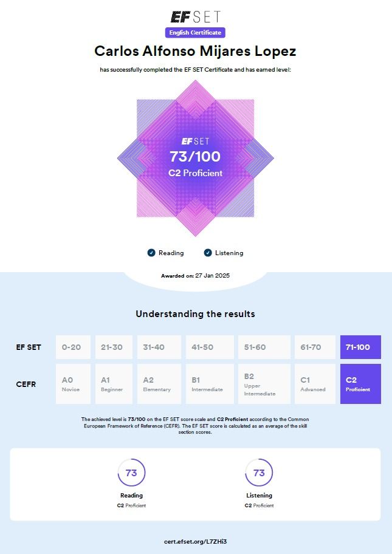Select the 71-100 EF SET score box

pos(360,347)
